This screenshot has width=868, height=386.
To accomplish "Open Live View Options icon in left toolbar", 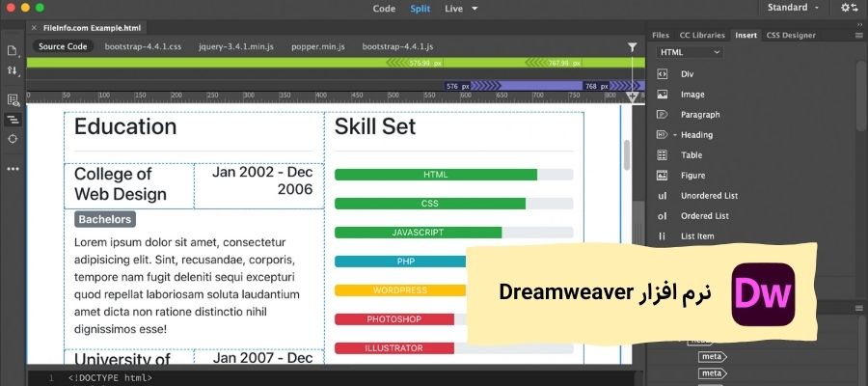I will [x=13, y=99].
